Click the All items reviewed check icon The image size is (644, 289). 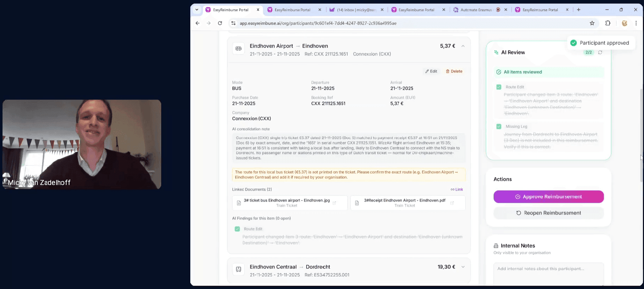pyautogui.click(x=499, y=72)
